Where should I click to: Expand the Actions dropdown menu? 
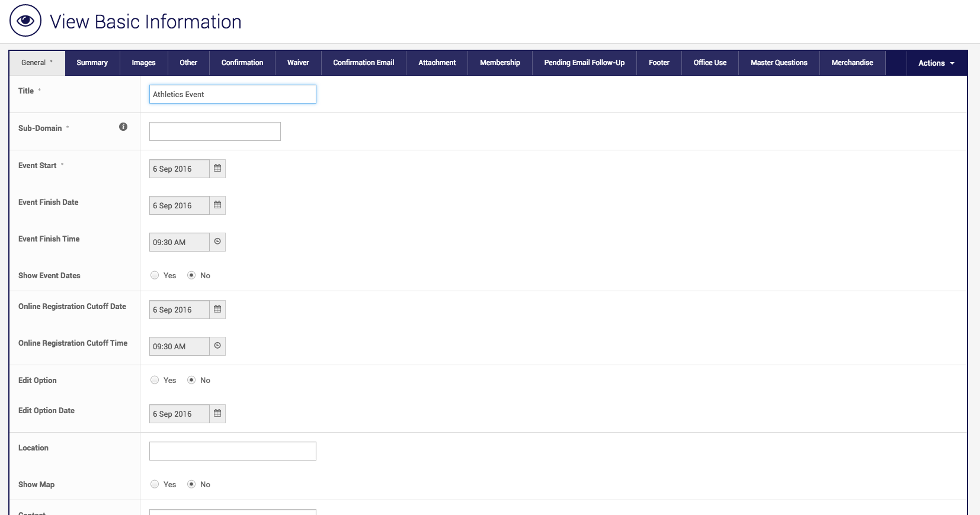pyautogui.click(x=936, y=63)
